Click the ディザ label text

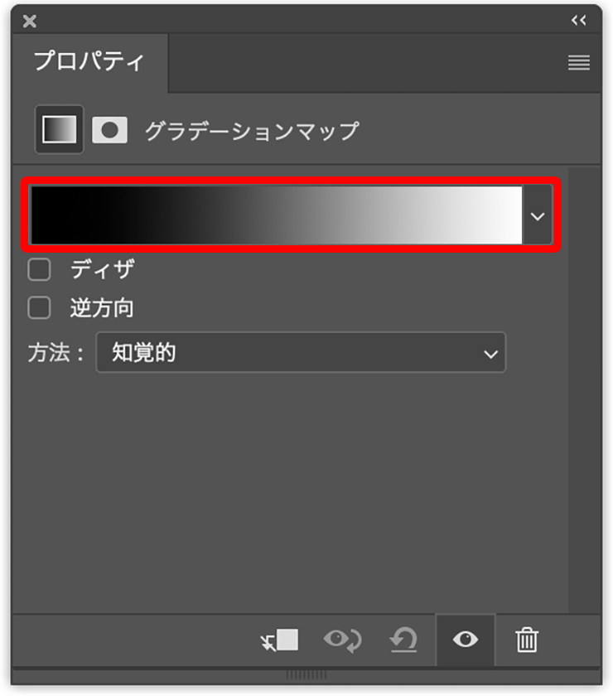102,270
